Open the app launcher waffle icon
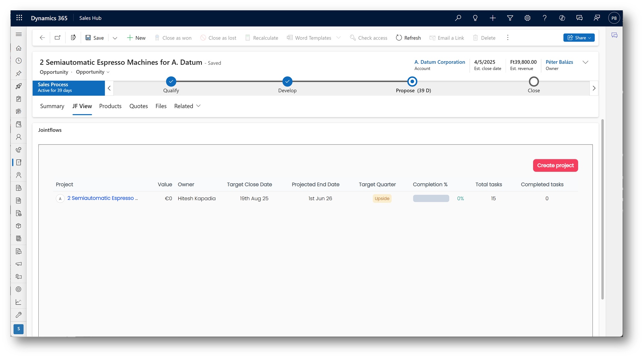This screenshot has height=358, width=644. 19,18
